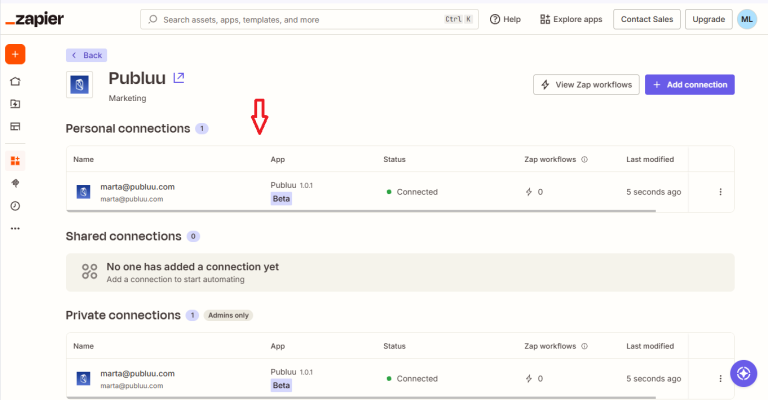768x400 pixels.
Task: Click the orange Create plus button
Action: pos(15,54)
